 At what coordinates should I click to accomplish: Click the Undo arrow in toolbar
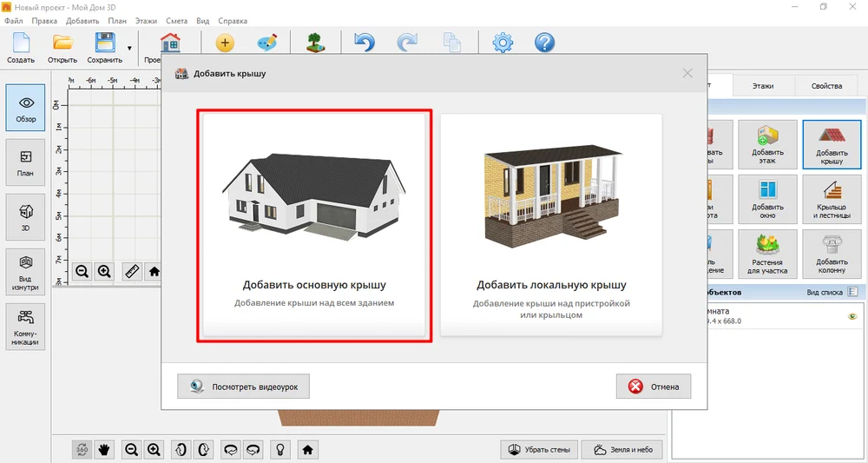click(364, 43)
